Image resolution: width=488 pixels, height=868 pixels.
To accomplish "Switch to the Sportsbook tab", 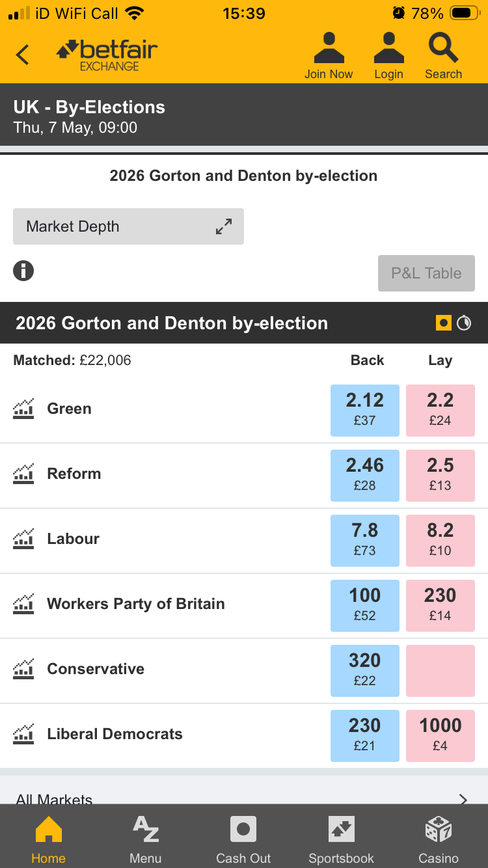I will [341, 839].
